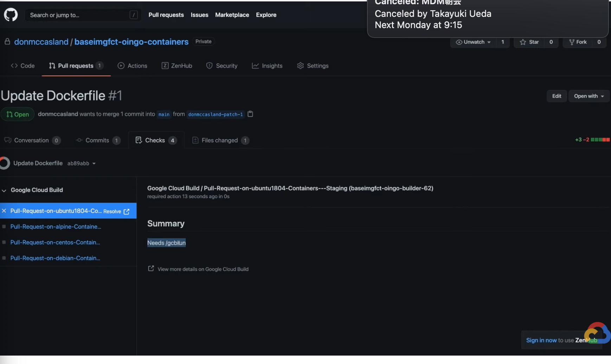
Task: Click the +3 −2 diff stat bar
Action: click(592, 140)
